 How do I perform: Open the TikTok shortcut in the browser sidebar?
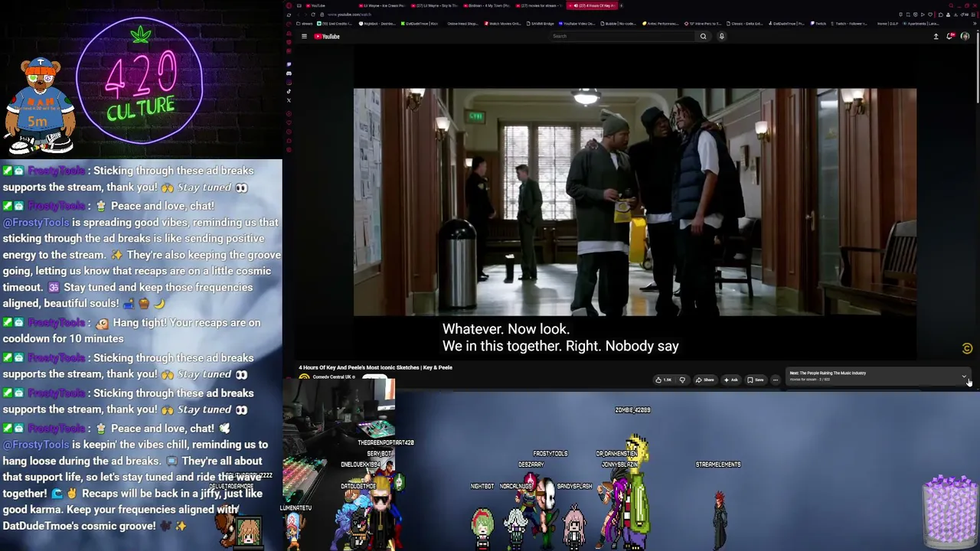pyautogui.click(x=289, y=92)
